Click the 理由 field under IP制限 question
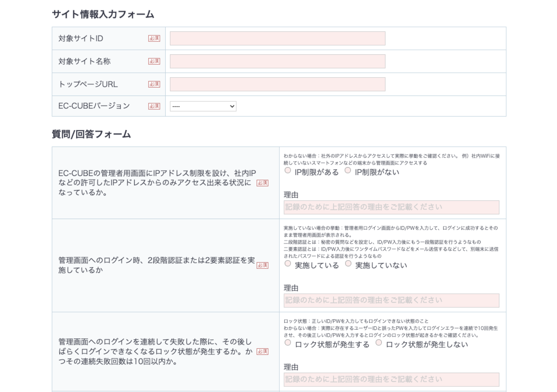This screenshot has height=392, width=557. 391,207
